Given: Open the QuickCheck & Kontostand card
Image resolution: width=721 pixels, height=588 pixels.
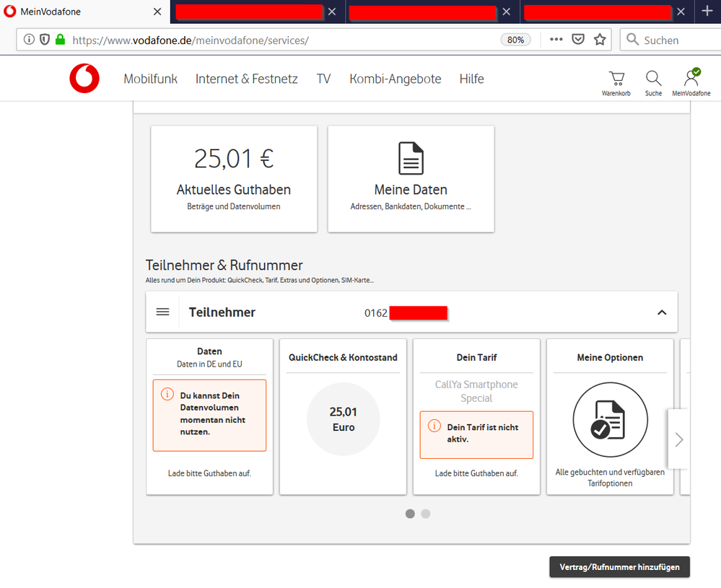Looking at the screenshot, I should tap(343, 416).
